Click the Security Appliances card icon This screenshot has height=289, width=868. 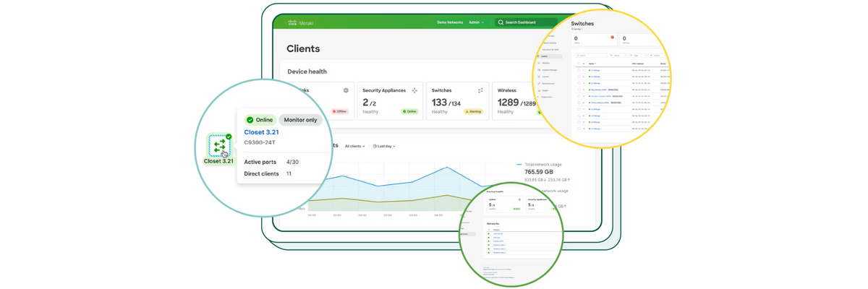[414, 90]
